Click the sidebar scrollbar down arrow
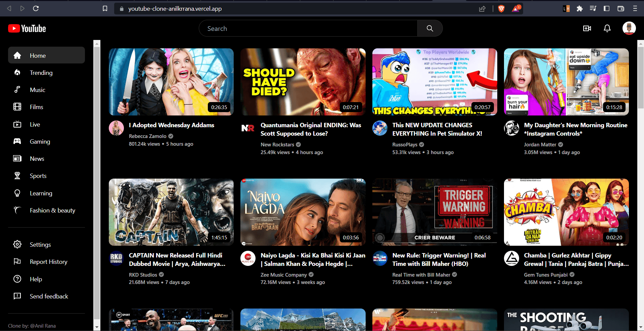Image resolution: width=644 pixels, height=331 pixels. point(97,327)
